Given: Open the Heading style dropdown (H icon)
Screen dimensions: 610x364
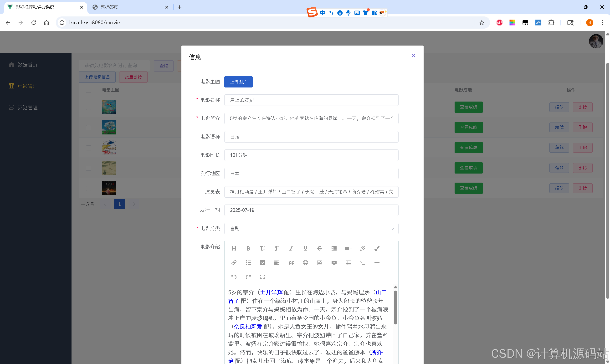Looking at the screenshot, I should pyautogui.click(x=234, y=248).
